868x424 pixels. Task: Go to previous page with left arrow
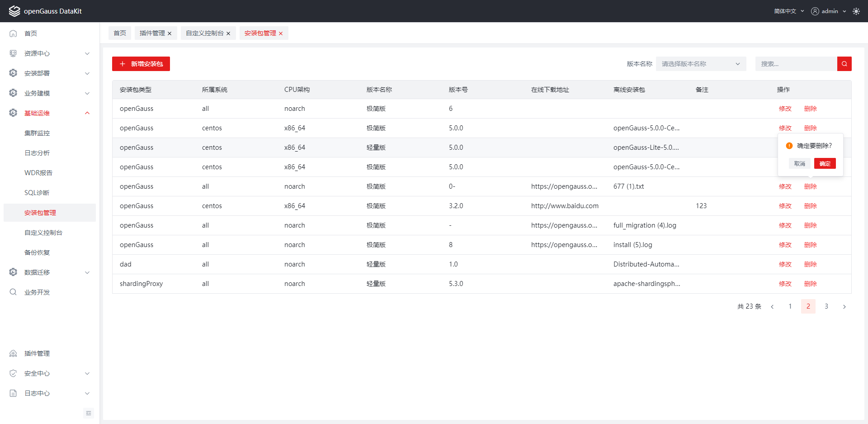pos(772,307)
